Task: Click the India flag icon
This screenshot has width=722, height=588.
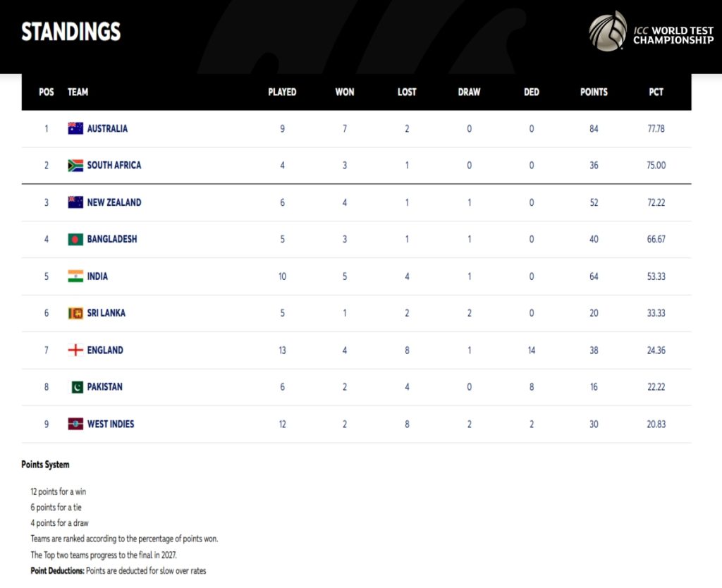Action: 75,276
